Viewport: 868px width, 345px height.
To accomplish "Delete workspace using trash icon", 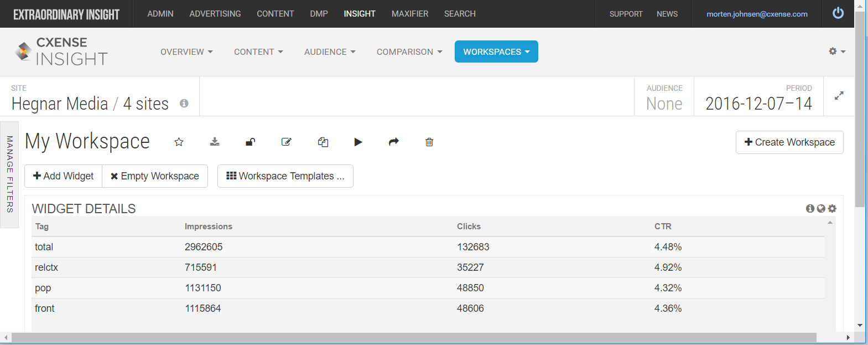I will point(429,142).
